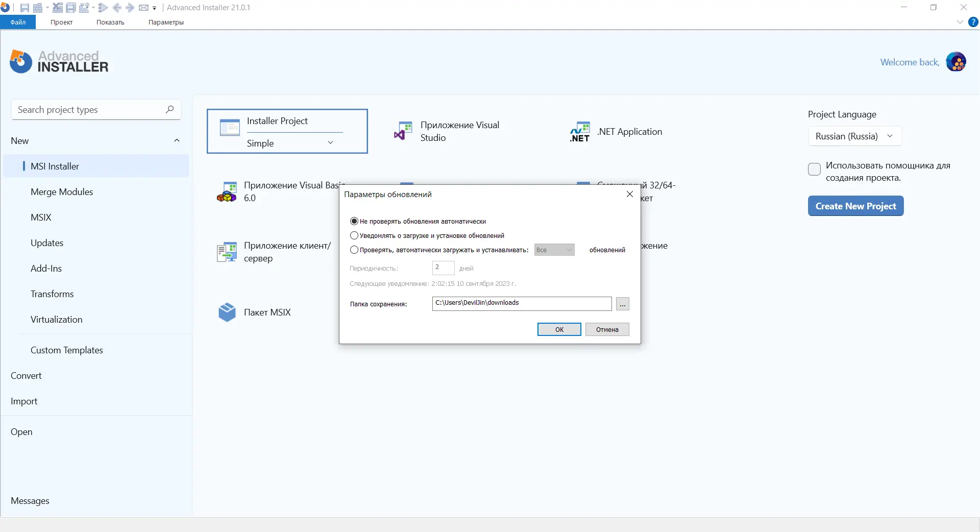Select 'Не проверять обновления автоматически' radio
Viewport: 980px width, 532px height.
pyautogui.click(x=354, y=221)
